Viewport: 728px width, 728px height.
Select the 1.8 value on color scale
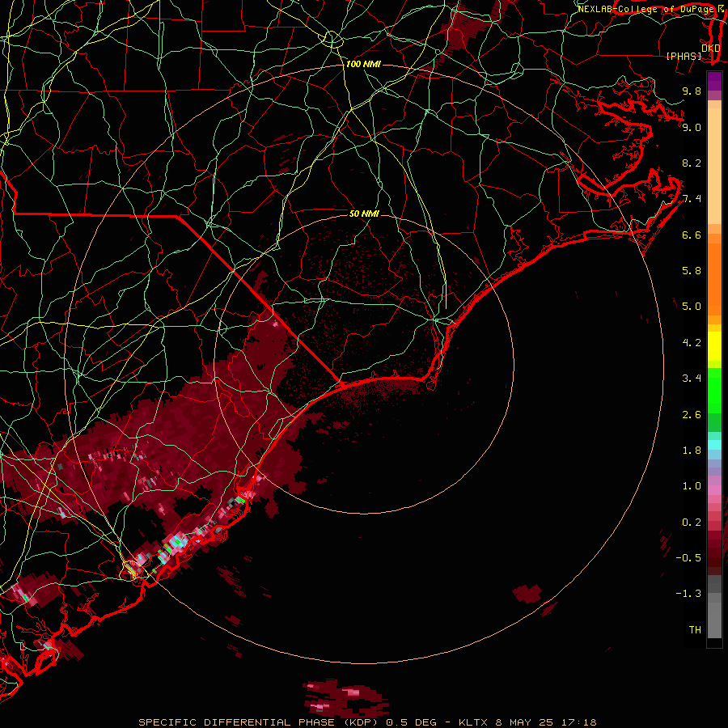pyautogui.click(x=692, y=451)
